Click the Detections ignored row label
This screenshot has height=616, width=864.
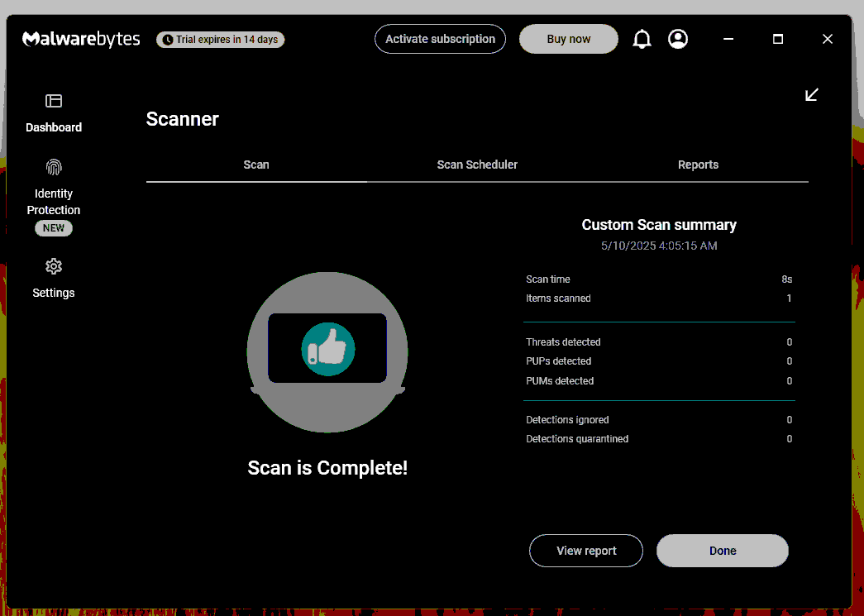(567, 420)
